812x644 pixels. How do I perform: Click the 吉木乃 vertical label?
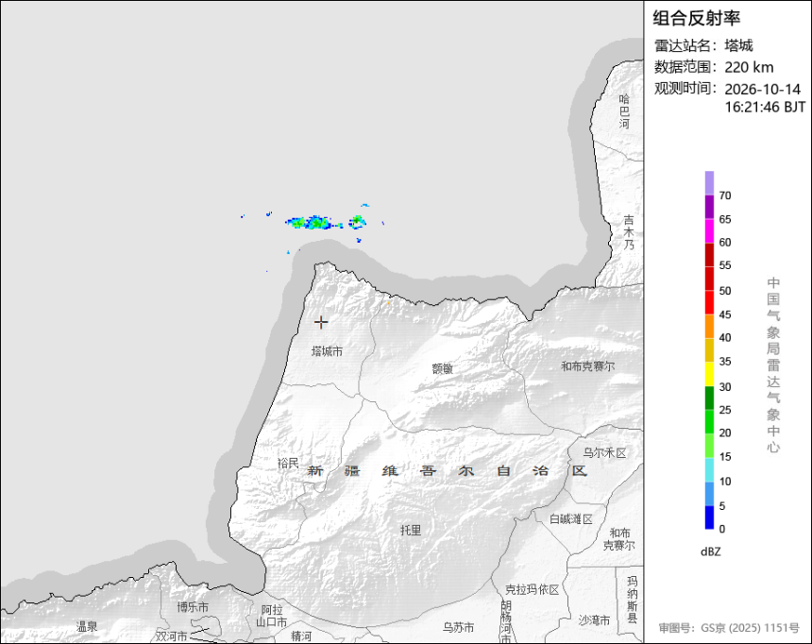629,232
